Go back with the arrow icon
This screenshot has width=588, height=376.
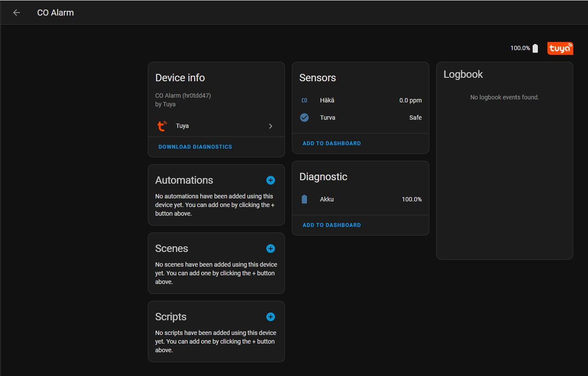click(x=16, y=13)
